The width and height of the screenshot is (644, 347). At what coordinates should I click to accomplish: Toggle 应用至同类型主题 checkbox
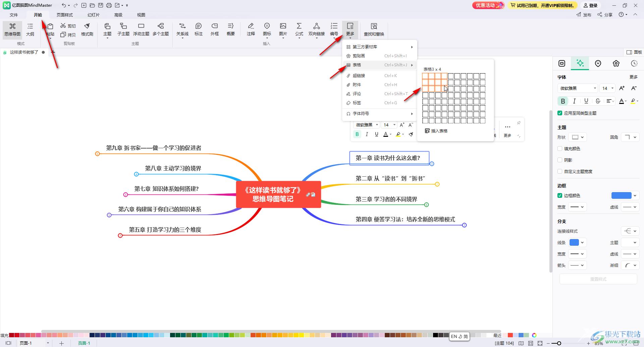[x=559, y=113]
